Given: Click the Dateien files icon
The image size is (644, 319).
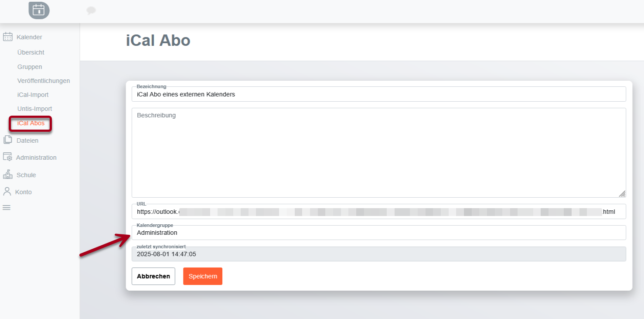Looking at the screenshot, I should (8, 140).
